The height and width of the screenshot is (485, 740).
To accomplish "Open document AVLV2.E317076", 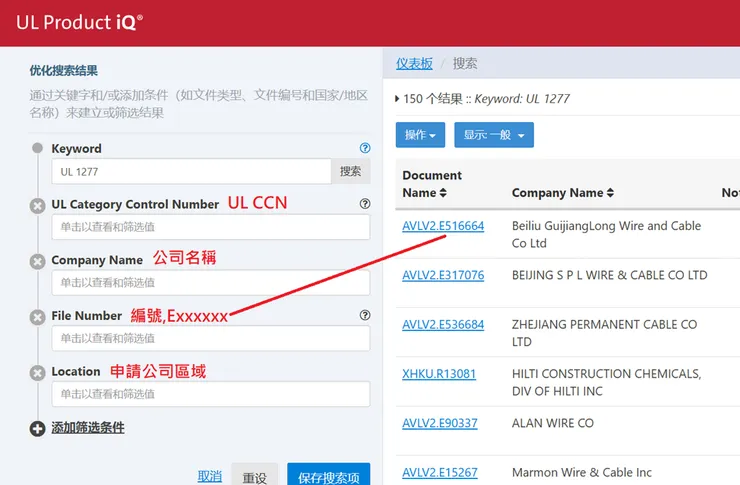I will tap(443, 275).
